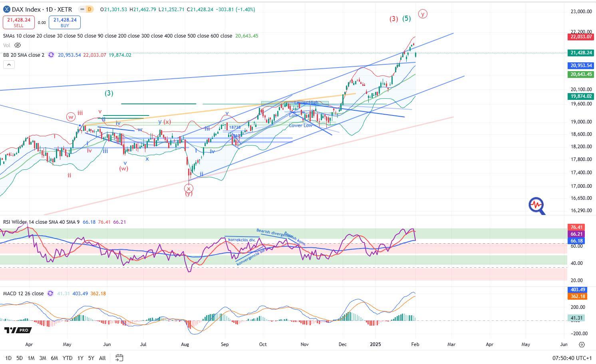Click the grey dash market status badge
Screen dimensions: 596x364
(x=81, y=9)
